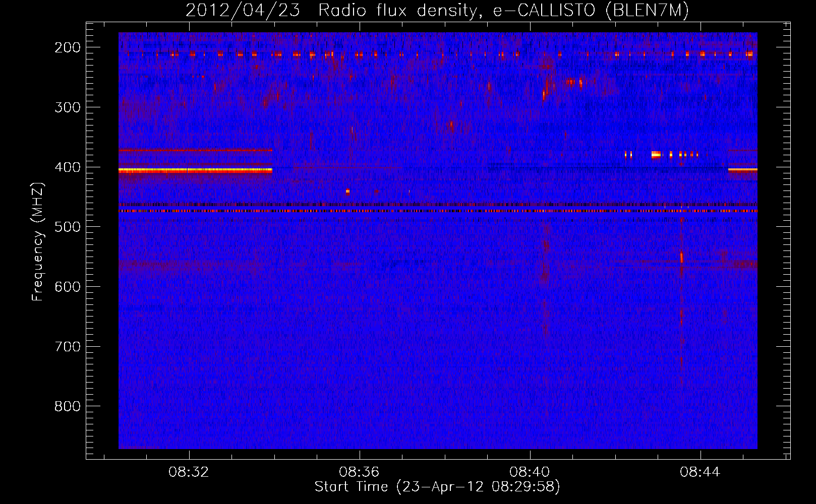
Task: Click the 300 frequency tick label
Action: [68, 107]
